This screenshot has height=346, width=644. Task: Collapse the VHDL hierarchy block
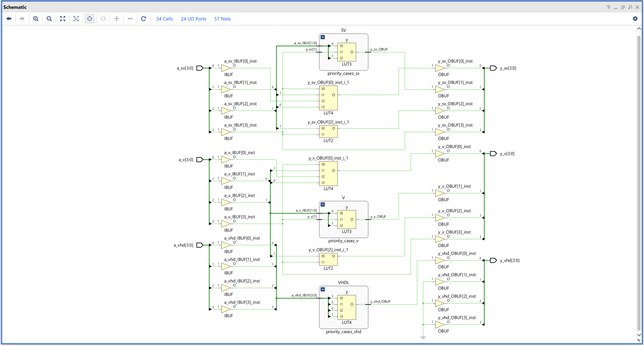tap(323, 289)
